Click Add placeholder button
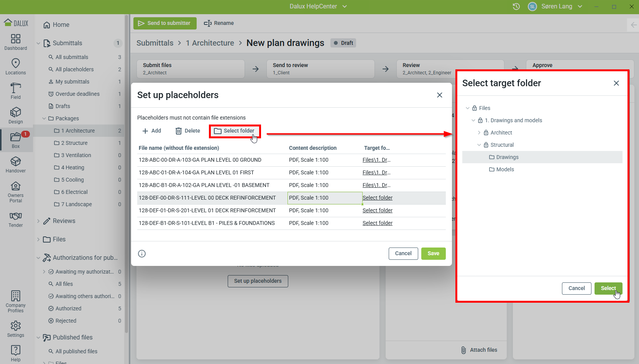Viewport: 639px width, 364px height. coord(152,131)
